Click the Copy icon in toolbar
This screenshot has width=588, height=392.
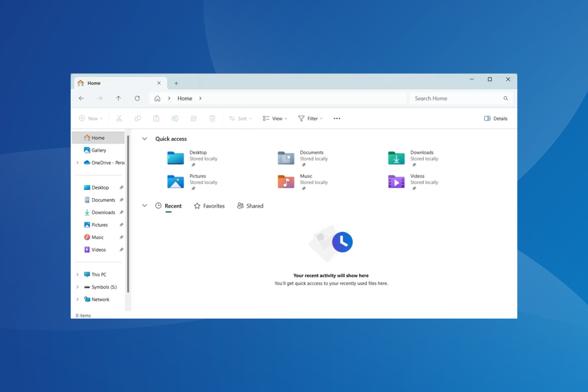138,119
